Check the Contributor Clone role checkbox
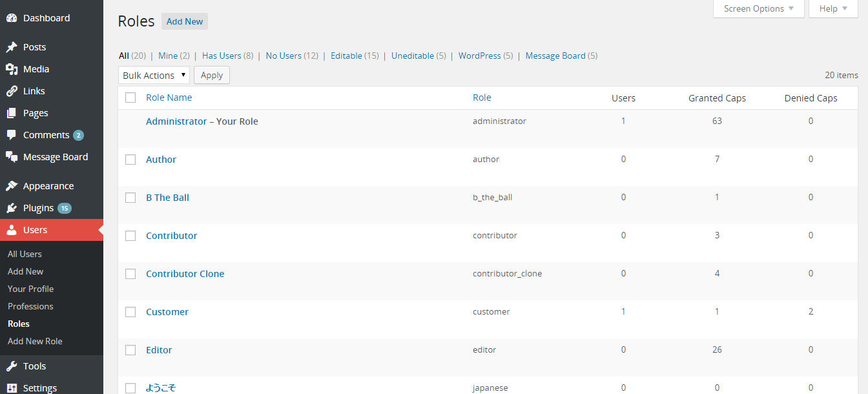The width and height of the screenshot is (868, 394). pyautogui.click(x=130, y=274)
